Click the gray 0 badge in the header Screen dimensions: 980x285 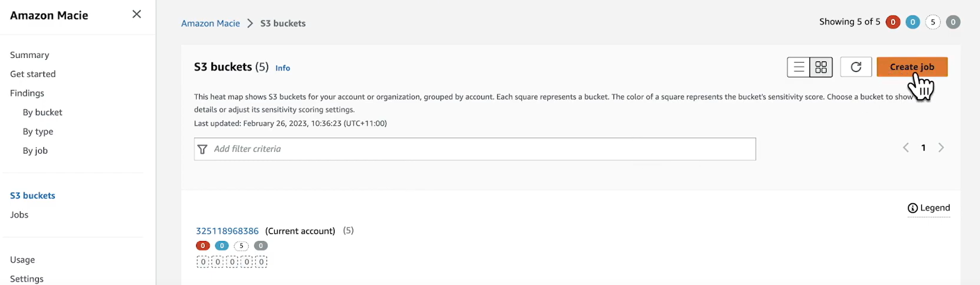coord(952,22)
